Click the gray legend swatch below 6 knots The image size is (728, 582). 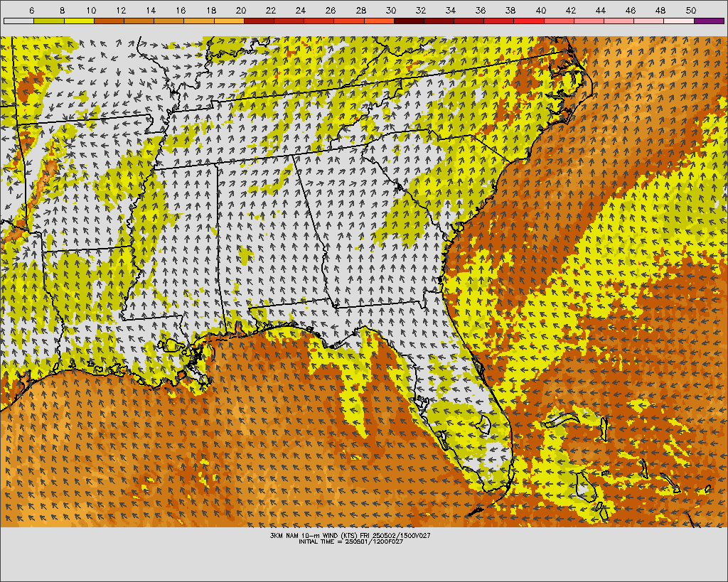pyautogui.click(x=19, y=21)
